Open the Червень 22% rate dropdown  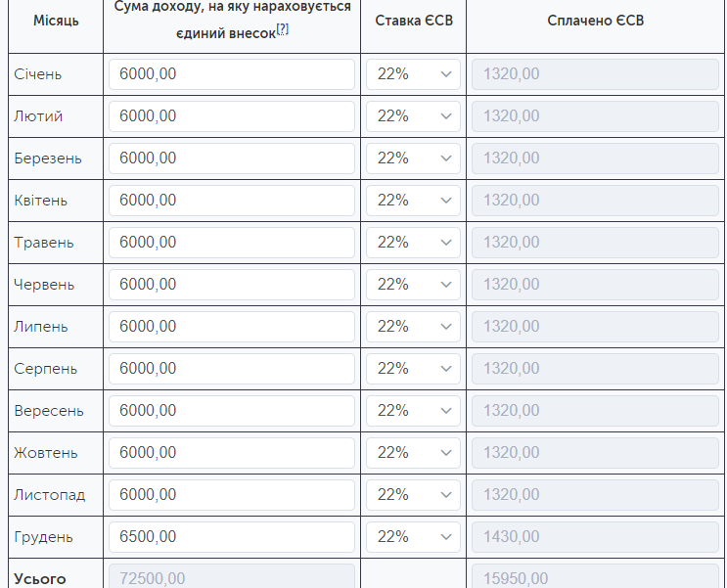click(413, 285)
